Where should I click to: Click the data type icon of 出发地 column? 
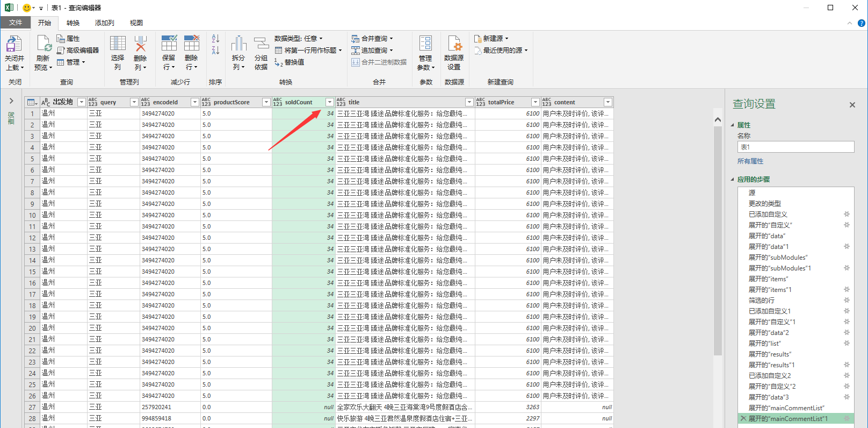pyautogui.click(x=46, y=102)
